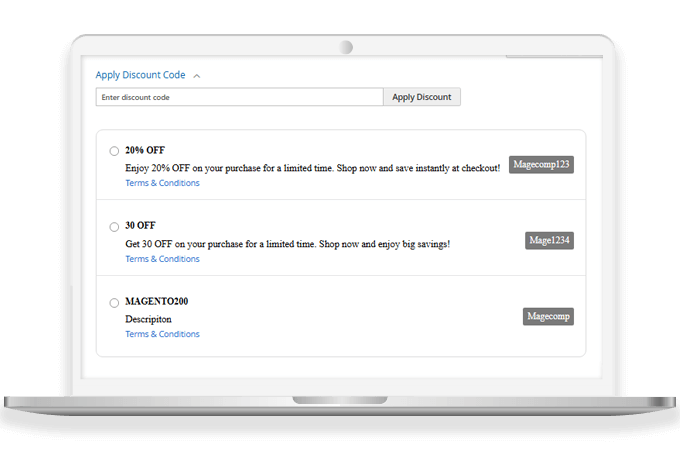Screen dimensions: 680x450
Task: Open Terms & Conditions below MAGENTO200 offer
Action: click(x=162, y=334)
